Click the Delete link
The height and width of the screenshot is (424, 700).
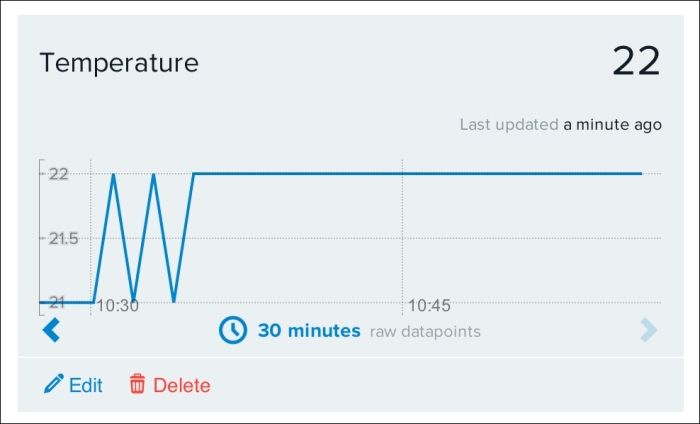coord(182,385)
